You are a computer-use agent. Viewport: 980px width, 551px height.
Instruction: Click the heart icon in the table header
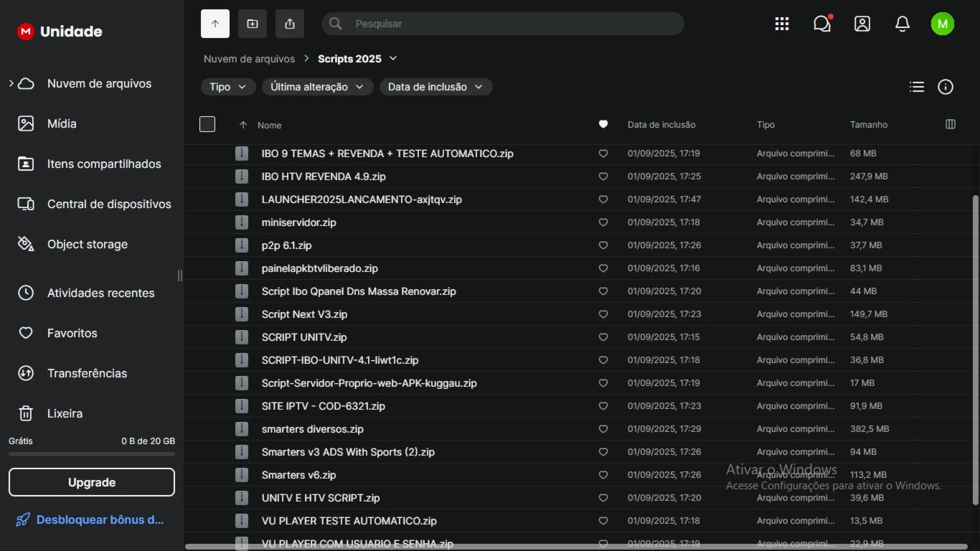(603, 124)
